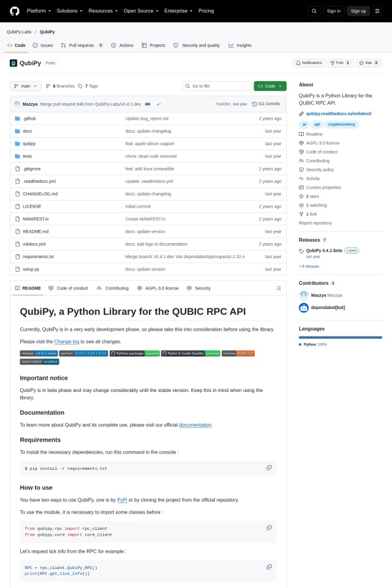Expand the Open Source menu
This screenshot has width=392, height=588.
pos(141,11)
